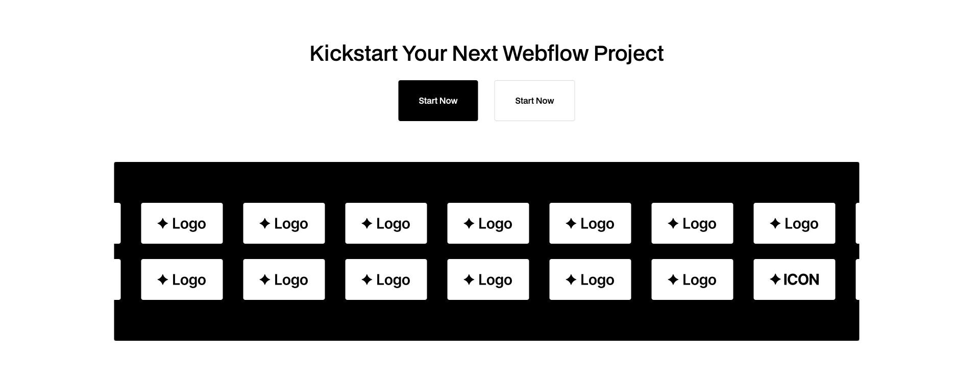This screenshot has width=980, height=375.
Task: Click the diamond icon in the fourth top Logo card
Action: click(x=469, y=223)
